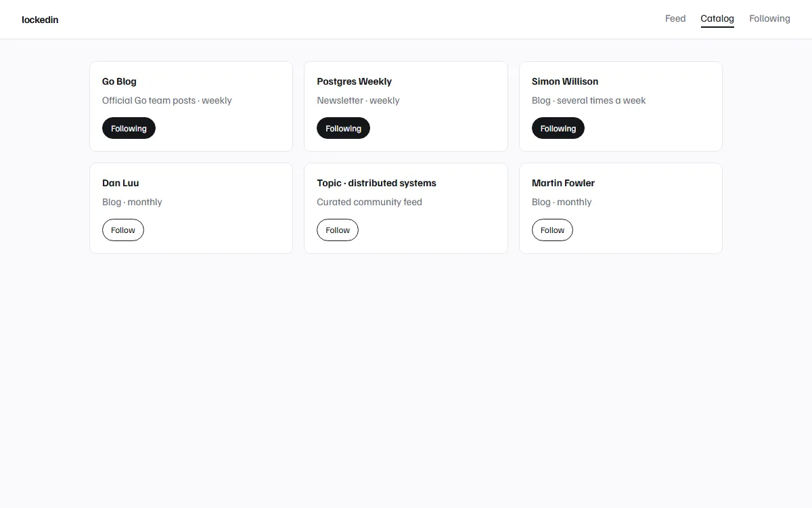The image size is (812, 508).
Task: Click the Go Blog card title
Action: tap(119, 81)
